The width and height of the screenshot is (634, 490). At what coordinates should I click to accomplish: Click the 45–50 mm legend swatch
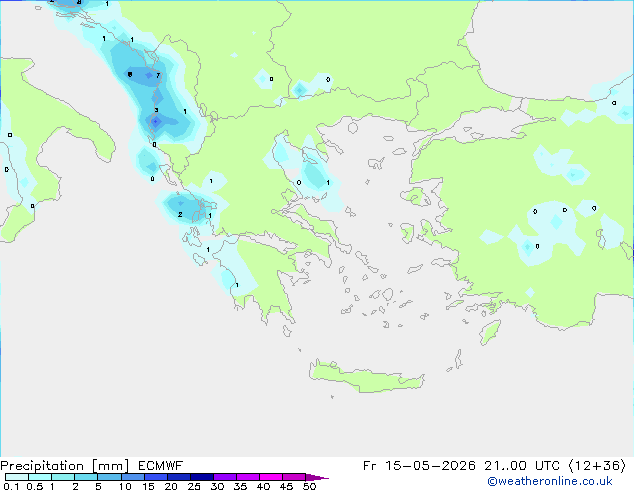point(294,477)
